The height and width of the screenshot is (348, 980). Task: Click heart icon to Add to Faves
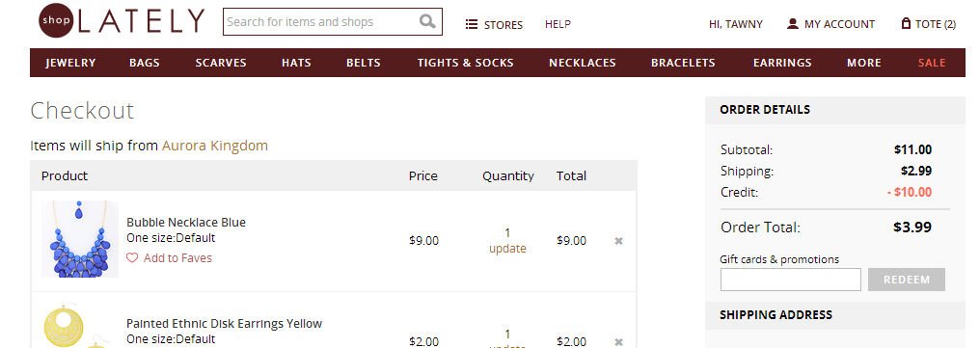[132, 258]
